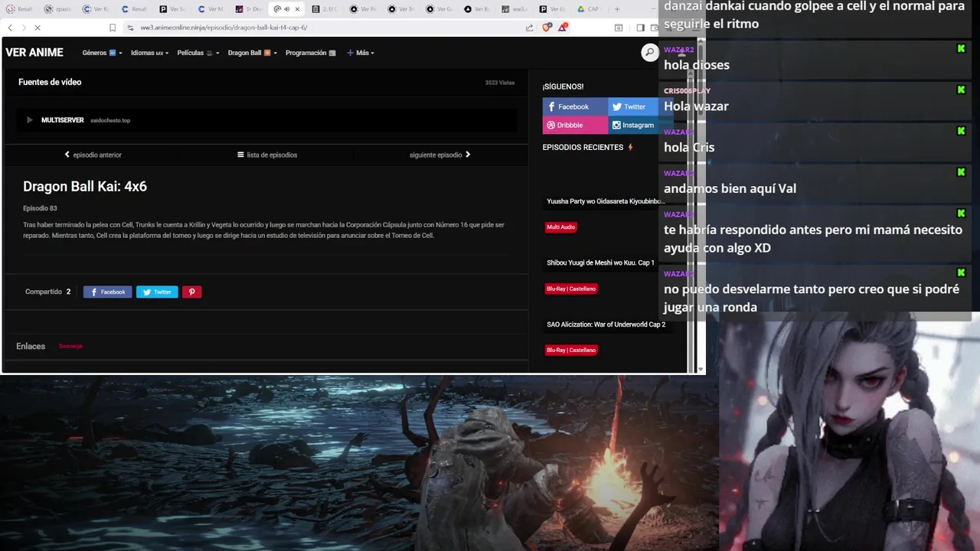Click the Episodio 83 label

pyautogui.click(x=40, y=208)
